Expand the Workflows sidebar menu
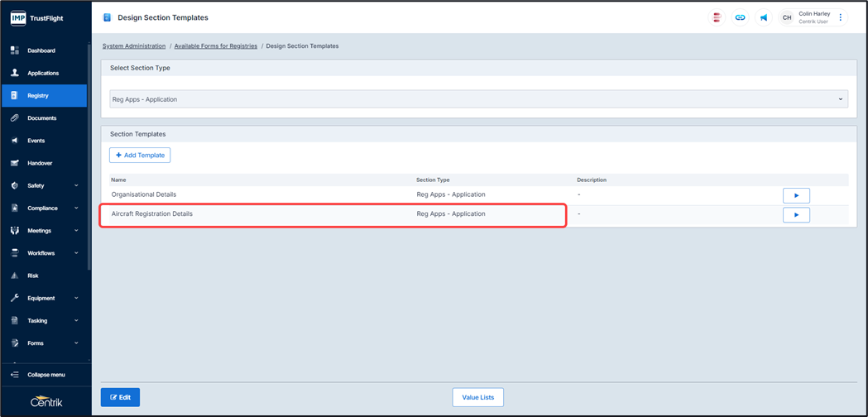Viewport: 868px width, 417px height. tap(45, 253)
